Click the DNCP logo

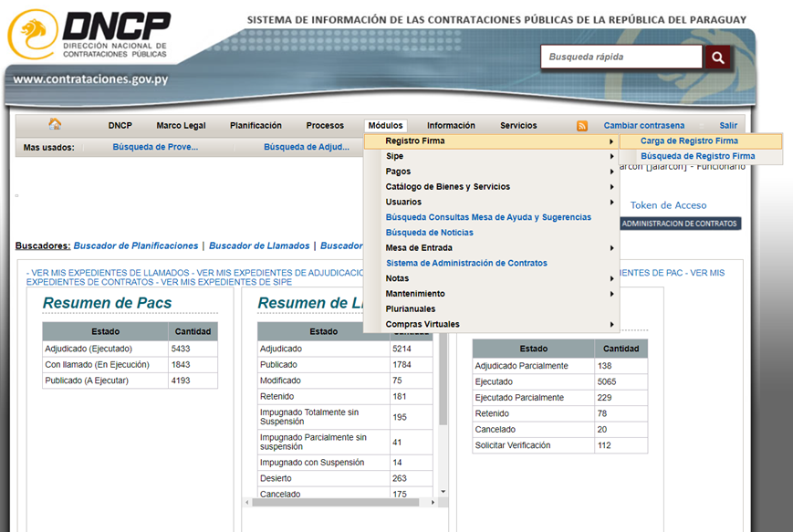[89, 34]
